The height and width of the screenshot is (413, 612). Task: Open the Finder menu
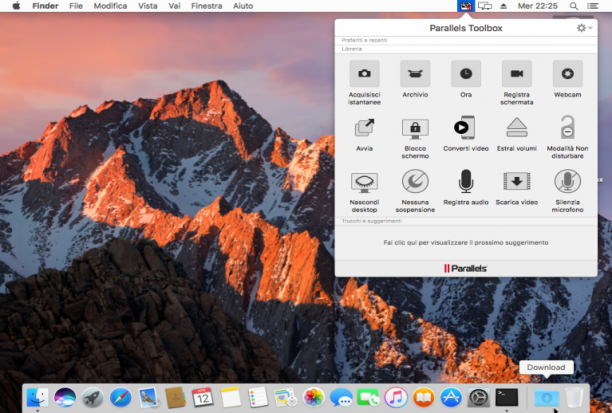click(x=45, y=6)
